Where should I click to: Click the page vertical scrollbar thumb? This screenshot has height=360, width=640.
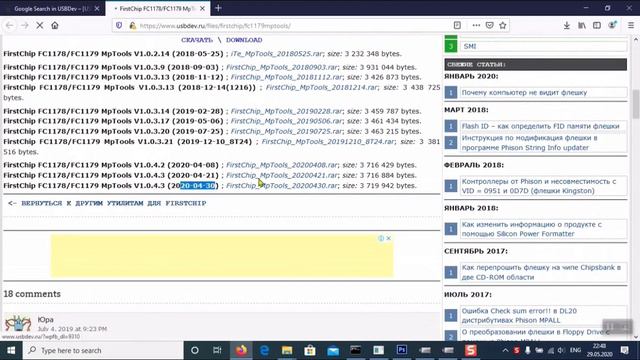point(636,104)
